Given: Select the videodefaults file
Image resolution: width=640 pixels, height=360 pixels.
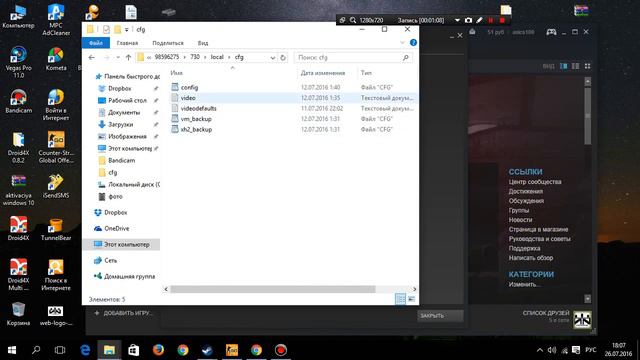Looking at the screenshot, I should tap(198, 109).
